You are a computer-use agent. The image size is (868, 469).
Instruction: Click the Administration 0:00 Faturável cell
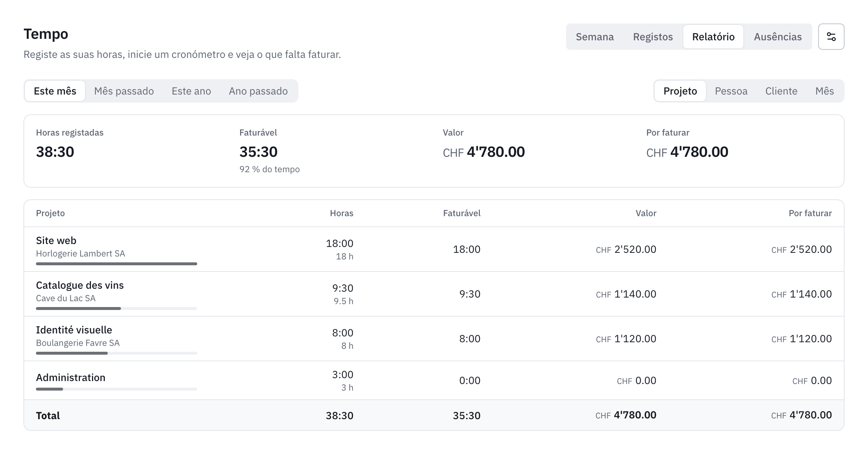pyautogui.click(x=470, y=380)
